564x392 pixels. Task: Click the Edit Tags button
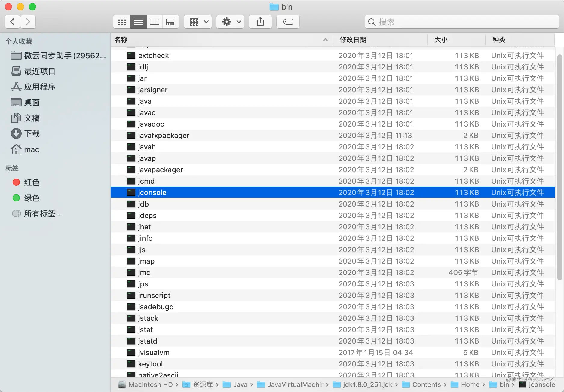(288, 22)
